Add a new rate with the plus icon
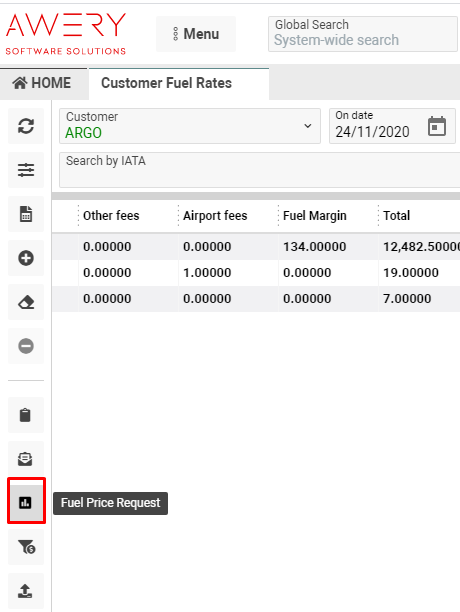 coord(26,258)
